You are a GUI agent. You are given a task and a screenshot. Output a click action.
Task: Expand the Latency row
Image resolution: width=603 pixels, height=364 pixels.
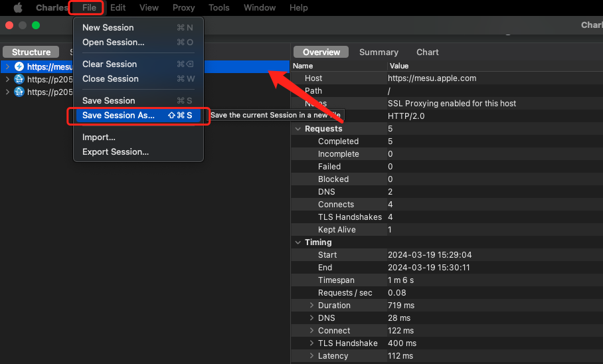click(311, 356)
